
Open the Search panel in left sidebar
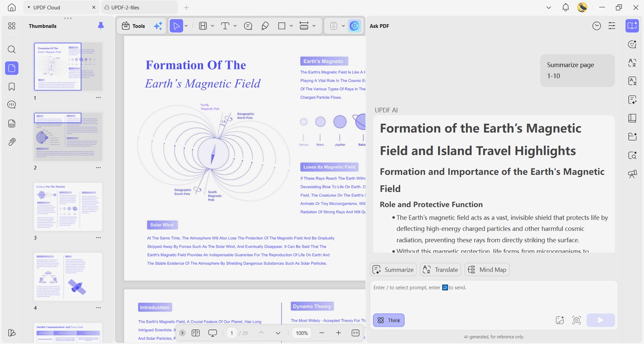pos(11,50)
